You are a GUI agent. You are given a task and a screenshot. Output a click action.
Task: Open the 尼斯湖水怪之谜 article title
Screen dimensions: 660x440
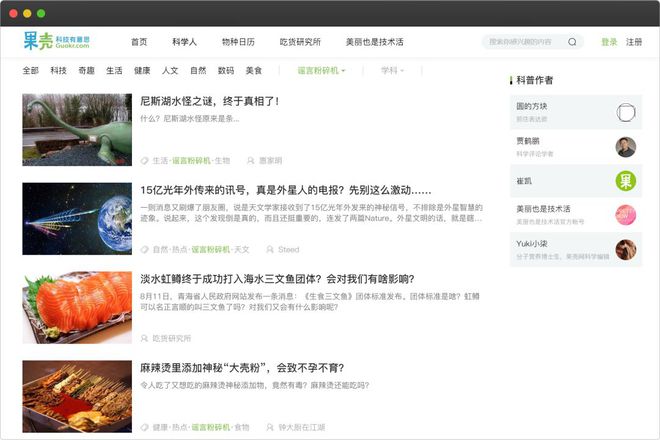pyautogui.click(x=209, y=101)
